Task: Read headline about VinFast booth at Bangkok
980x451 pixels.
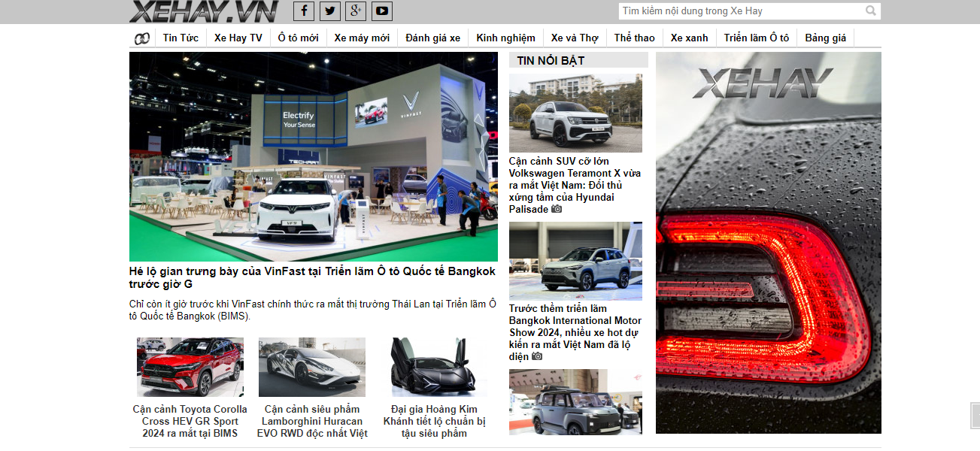Action: 312,277
